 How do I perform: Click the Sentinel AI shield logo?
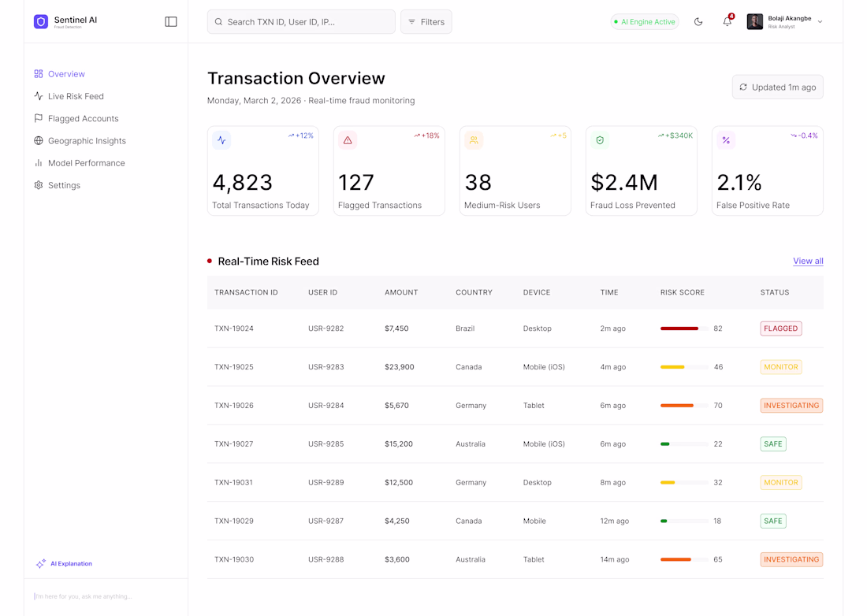click(41, 21)
